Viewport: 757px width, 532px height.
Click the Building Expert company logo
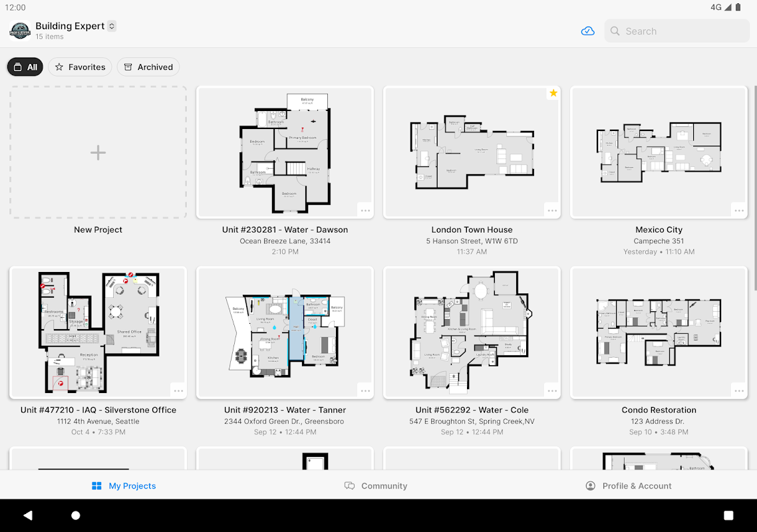[x=20, y=31]
